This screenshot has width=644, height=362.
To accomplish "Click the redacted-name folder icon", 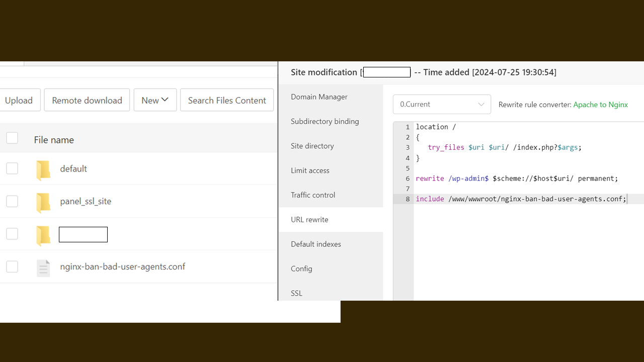I will pos(43,235).
